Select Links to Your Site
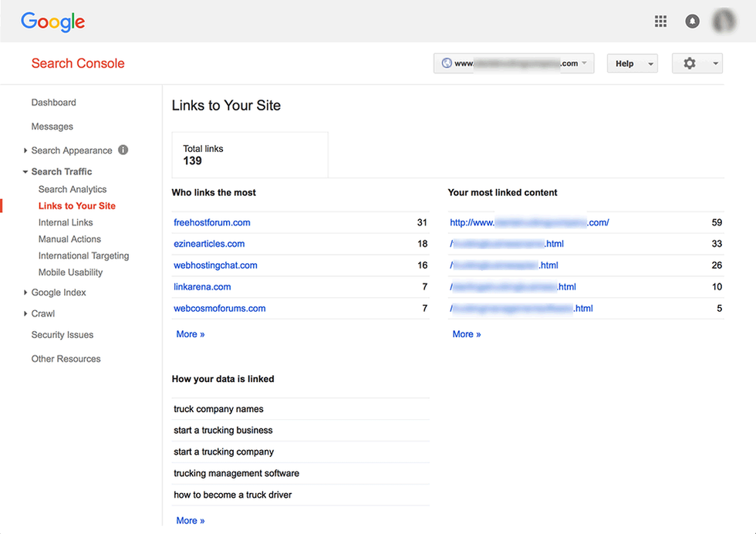 (77, 206)
